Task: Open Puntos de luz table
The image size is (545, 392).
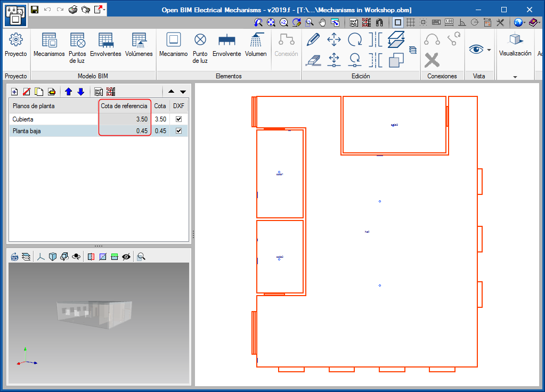Action: point(77,47)
